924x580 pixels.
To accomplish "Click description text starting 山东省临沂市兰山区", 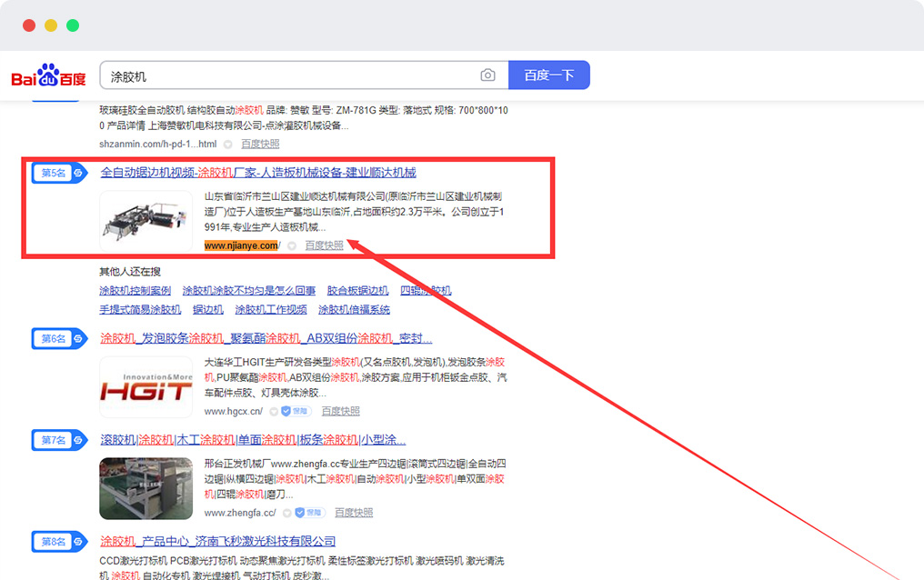I will [354, 212].
